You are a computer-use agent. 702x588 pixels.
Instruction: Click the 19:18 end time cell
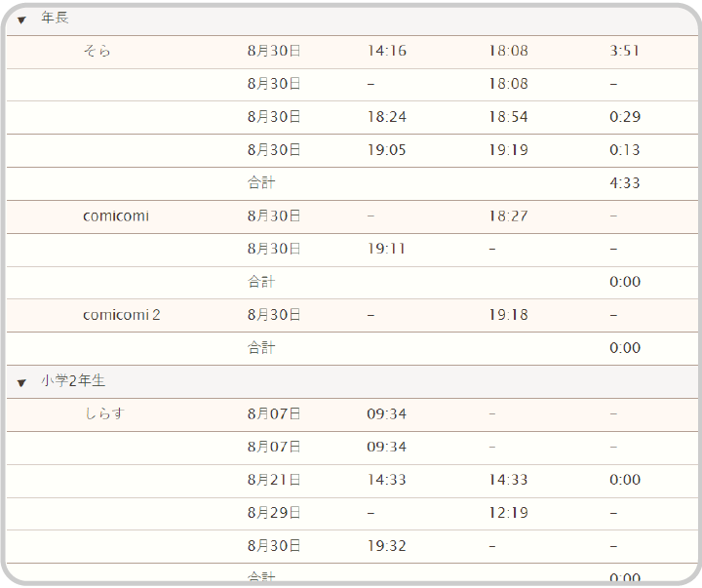tap(508, 315)
